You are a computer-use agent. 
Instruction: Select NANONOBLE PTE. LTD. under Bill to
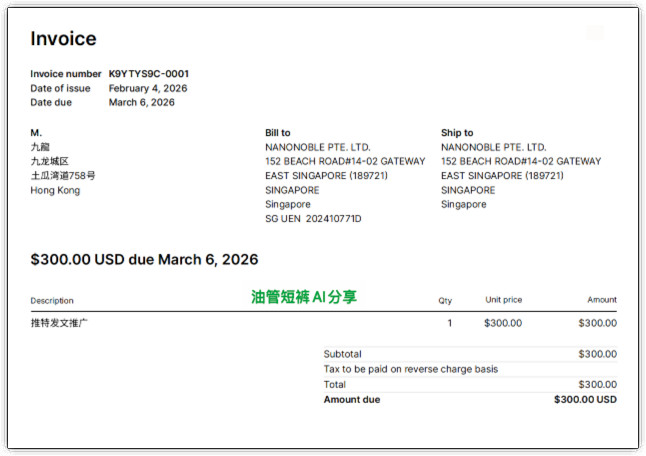pyautogui.click(x=318, y=147)
